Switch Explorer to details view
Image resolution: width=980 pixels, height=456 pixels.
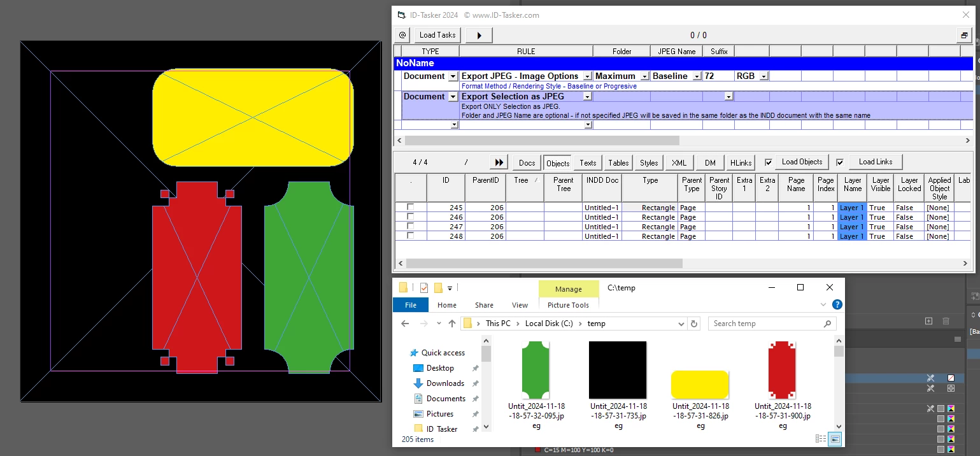click(x=821, y=439)
